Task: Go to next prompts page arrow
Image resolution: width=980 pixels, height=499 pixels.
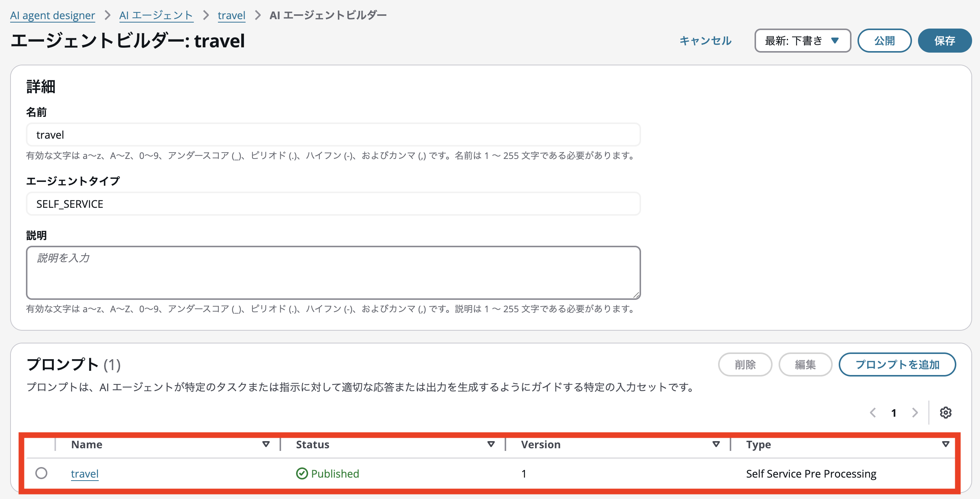Action: [915, 413]
